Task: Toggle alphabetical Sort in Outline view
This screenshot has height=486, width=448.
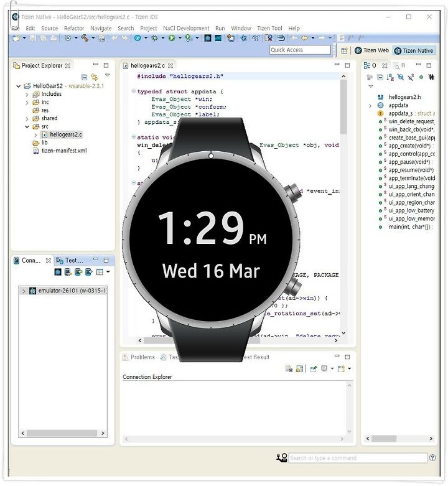Action: tap(390, 77)
